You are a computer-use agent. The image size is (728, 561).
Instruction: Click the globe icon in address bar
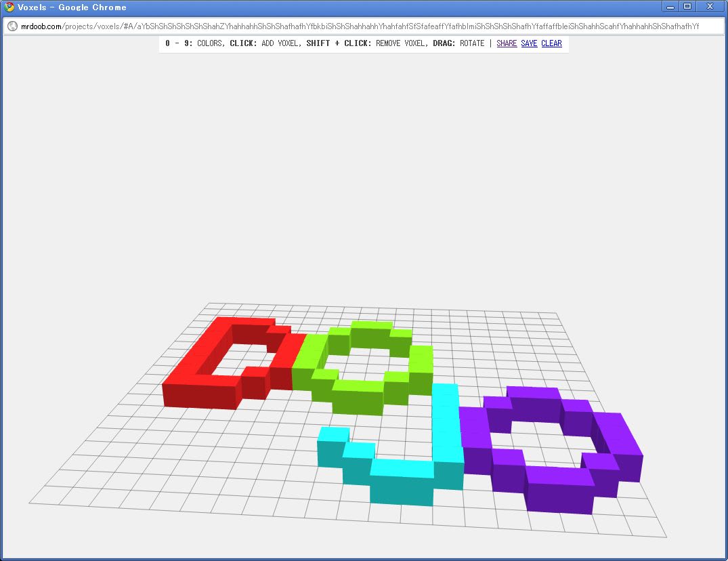click(x=12, y=26)
